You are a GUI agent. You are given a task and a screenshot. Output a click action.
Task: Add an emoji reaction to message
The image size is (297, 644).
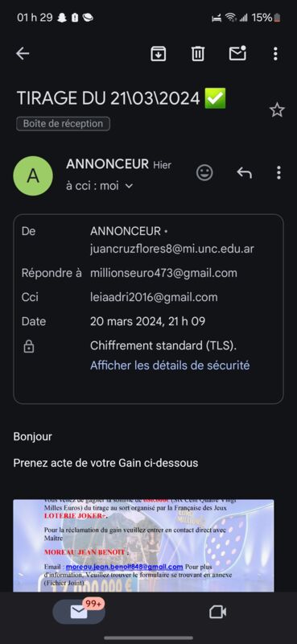click(x=204, y=173)
